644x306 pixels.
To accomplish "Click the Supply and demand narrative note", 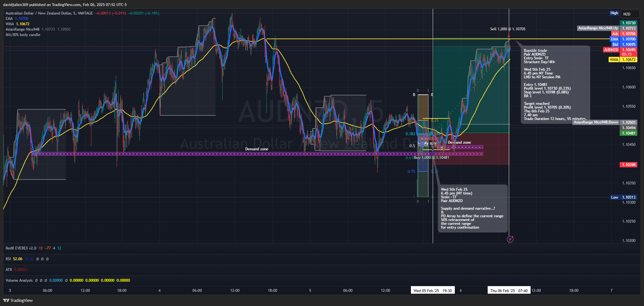I will point(472,208).
